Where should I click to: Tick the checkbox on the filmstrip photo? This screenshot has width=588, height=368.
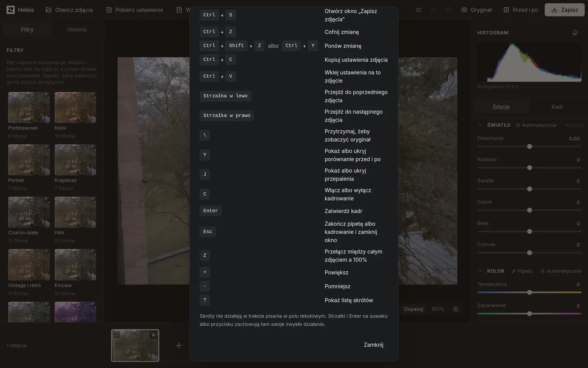click(117, 335)
